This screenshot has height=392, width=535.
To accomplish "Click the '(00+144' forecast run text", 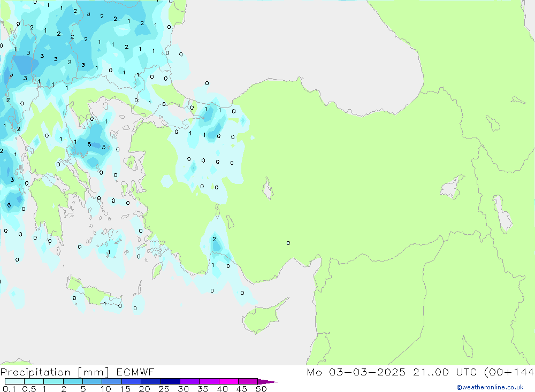I will coord(509,372).
